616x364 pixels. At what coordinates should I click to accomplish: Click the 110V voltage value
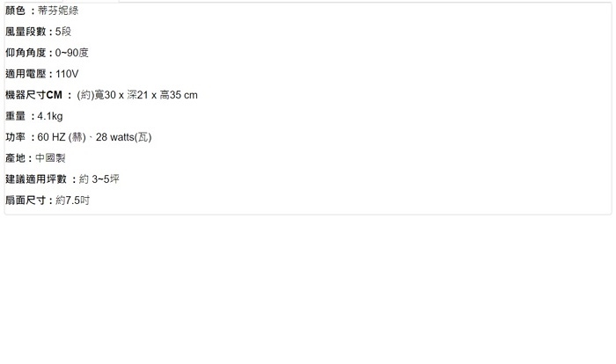(67, 74)
